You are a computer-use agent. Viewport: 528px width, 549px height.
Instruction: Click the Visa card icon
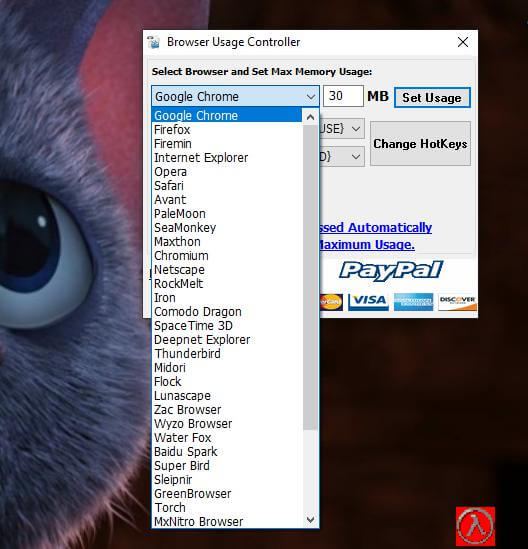pos(368,302)
